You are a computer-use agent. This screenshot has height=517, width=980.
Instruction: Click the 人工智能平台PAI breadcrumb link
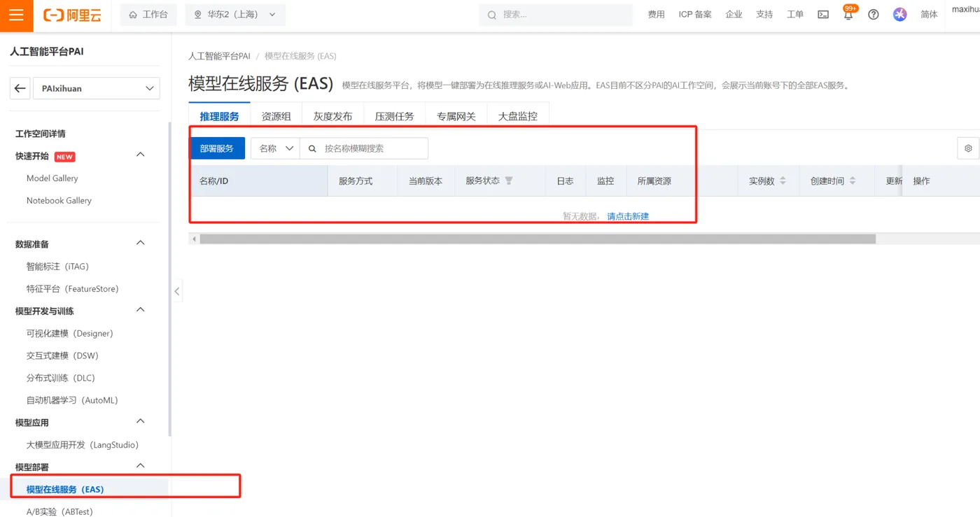(219, 56)
